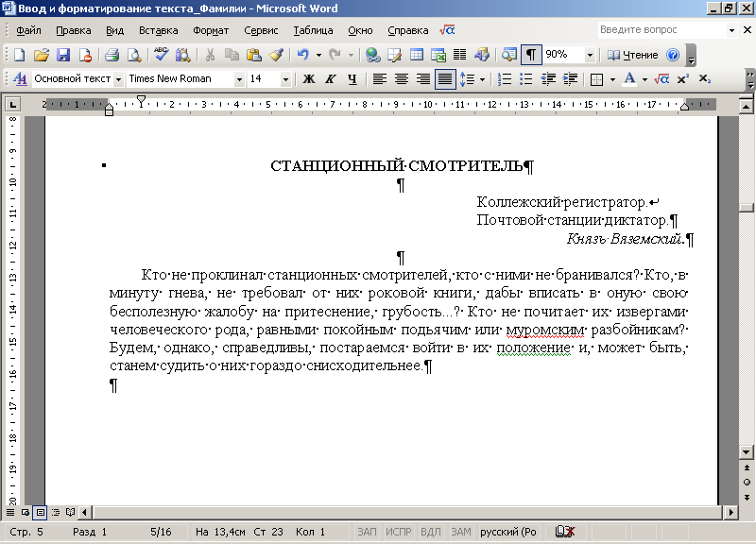Screen dimensions: 756x544
Task: Open the Document Map
Action: click(x=509, y=55)
